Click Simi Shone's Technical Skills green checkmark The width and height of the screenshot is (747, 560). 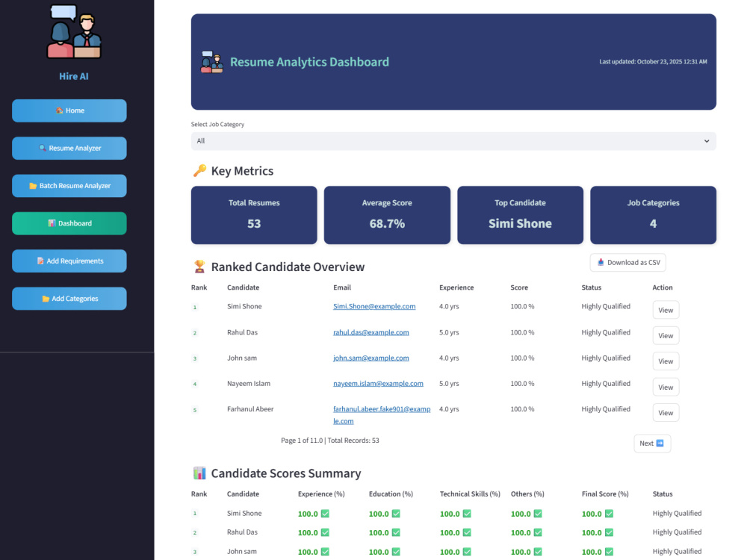(467, 514)
